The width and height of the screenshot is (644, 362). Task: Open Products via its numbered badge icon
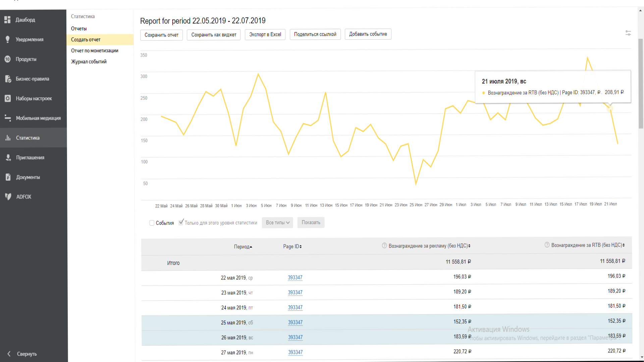pos(7,59)
